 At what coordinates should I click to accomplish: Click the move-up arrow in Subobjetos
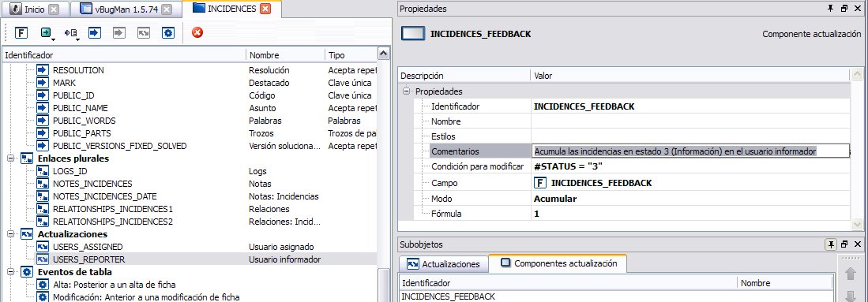(851, 274)
